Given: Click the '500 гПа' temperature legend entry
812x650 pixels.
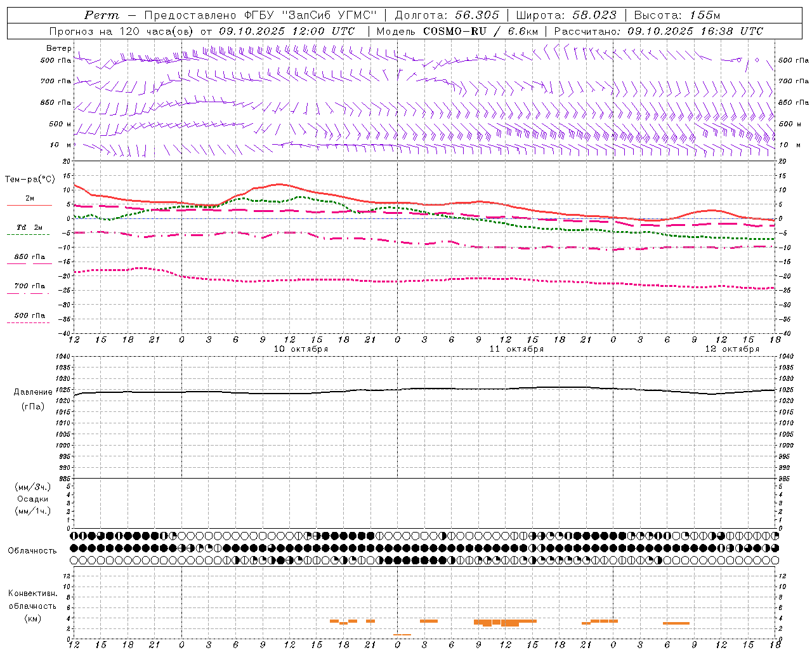Looking at the screenshot, I should 30,315.
